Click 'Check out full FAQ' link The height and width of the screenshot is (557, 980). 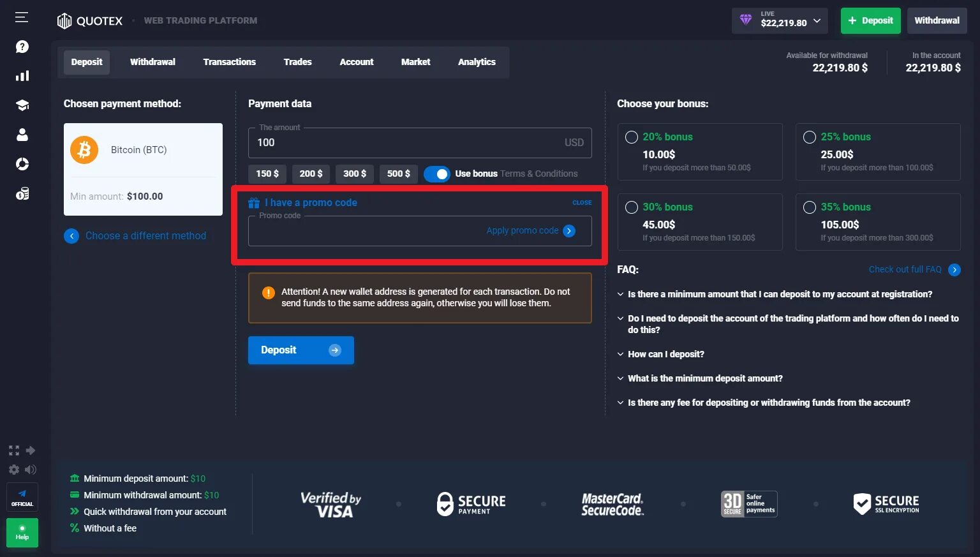(905, 270)
